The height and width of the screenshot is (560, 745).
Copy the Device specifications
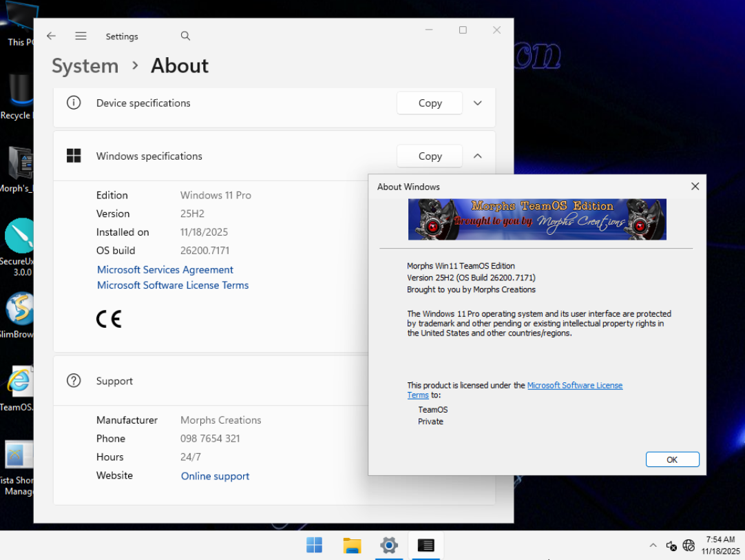point(430,103)
